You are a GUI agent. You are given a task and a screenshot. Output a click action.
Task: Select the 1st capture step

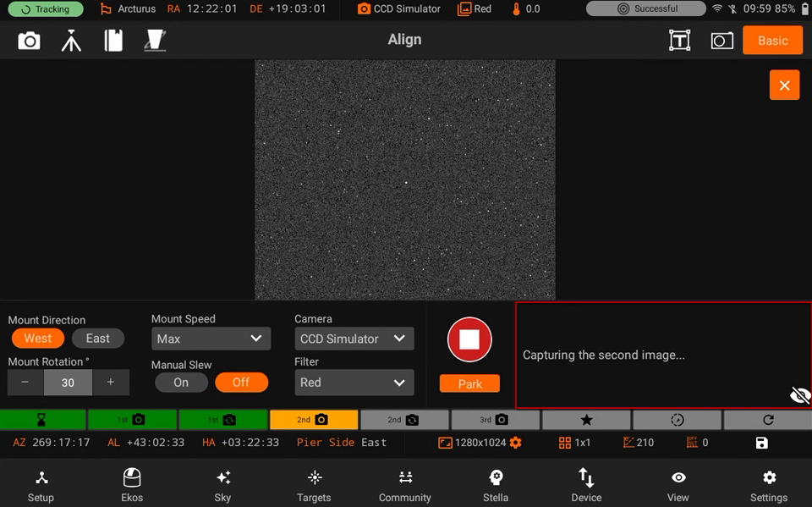(x=132, y=420)
